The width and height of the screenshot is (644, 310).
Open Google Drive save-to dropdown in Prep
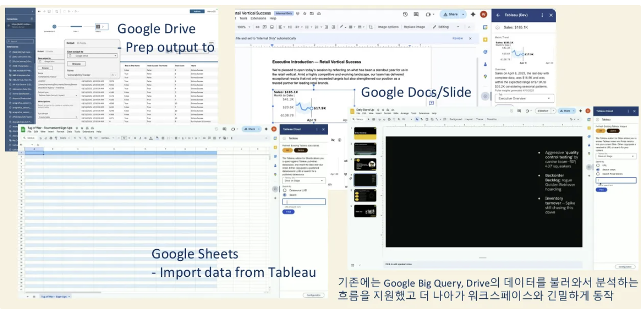click(92, 56)
